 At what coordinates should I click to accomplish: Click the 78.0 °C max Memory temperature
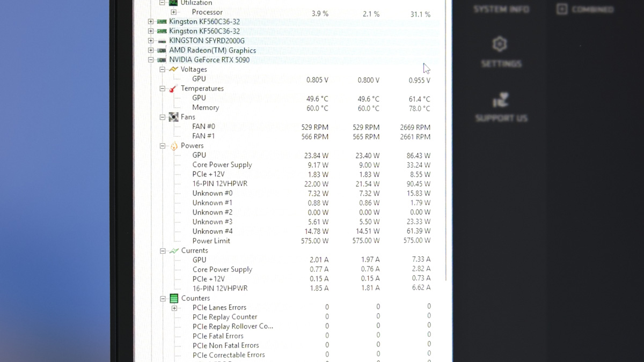point(420,108)
